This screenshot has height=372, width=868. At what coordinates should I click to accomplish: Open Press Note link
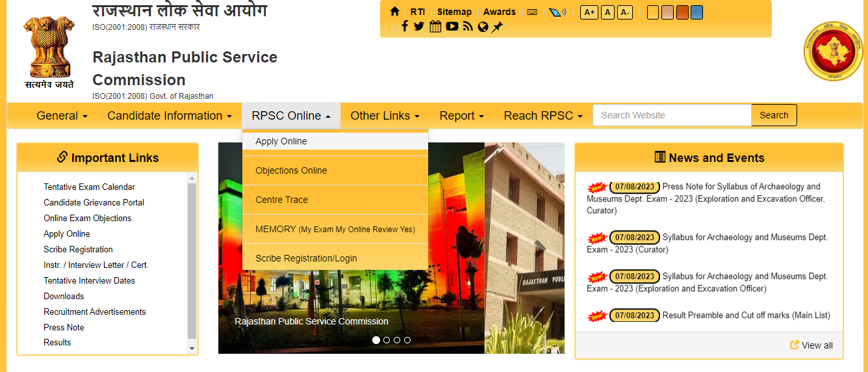coord(64,327)
